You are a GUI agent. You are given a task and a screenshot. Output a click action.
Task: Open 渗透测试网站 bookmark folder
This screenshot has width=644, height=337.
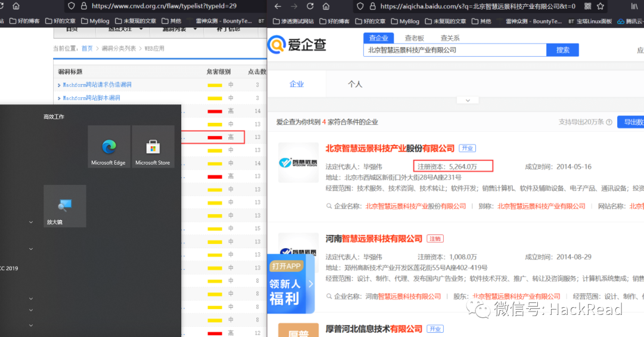(293, 21)
